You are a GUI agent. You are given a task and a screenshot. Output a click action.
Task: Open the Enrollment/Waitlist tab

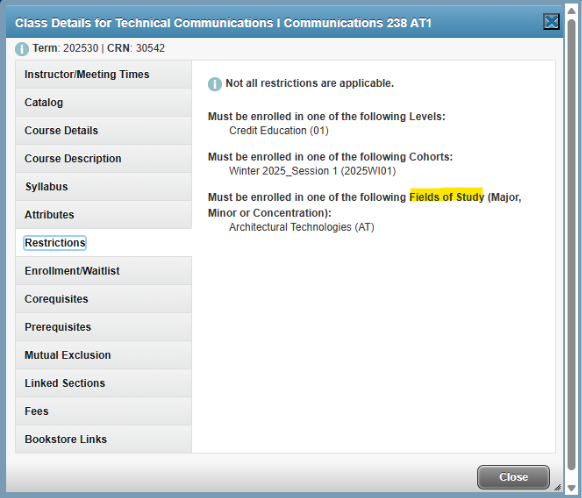click(104, 271)
